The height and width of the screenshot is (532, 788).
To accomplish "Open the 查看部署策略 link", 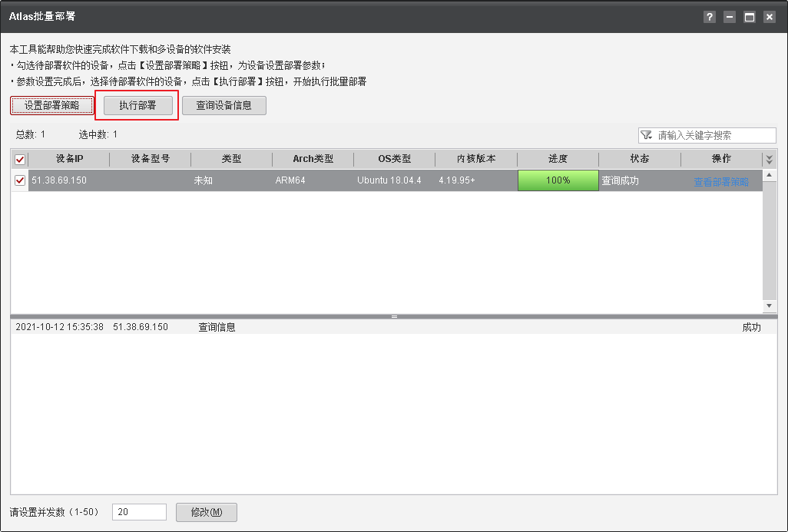I will pos(720,182).
